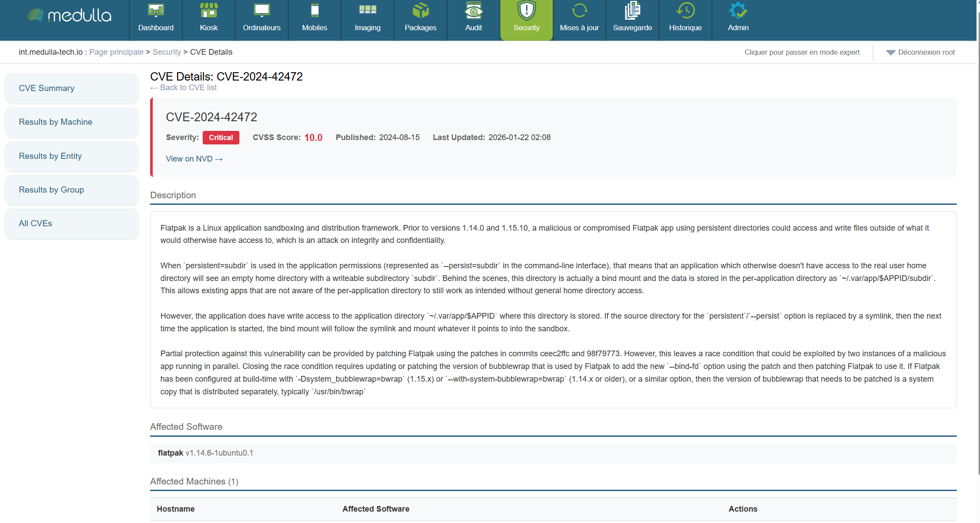This screenshot has height=523, width=980.
Task: Click the Kiosk store icon
Action: pyautogui.click(x=208, y=11)
